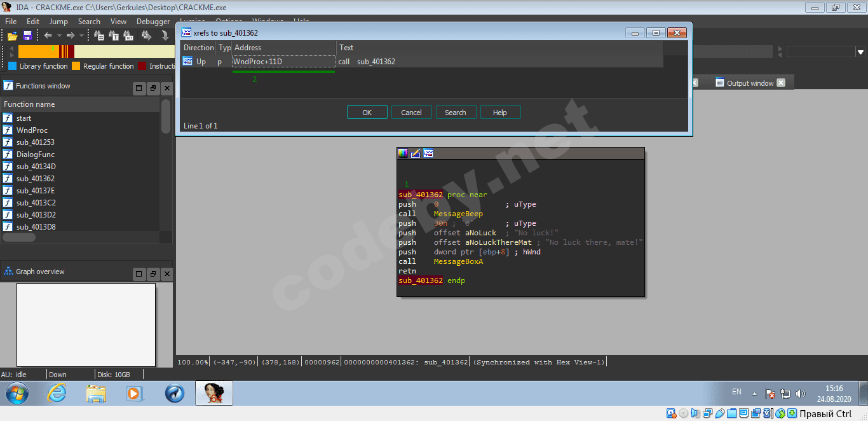Image resolution: width=868 pixels, height=421 pixels.
Task: Select DialogFunc in the Functions list
Action: 36,155
